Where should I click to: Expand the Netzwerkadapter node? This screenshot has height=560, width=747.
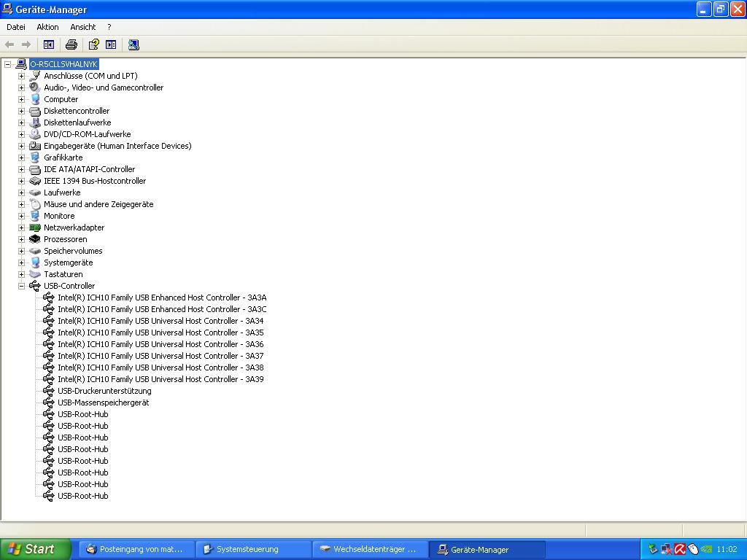click(21, 227)
